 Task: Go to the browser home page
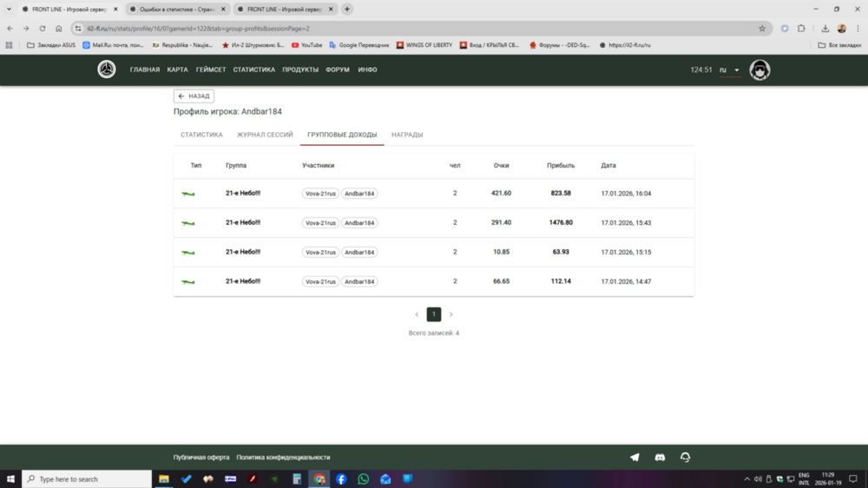(x=59, y=29)
